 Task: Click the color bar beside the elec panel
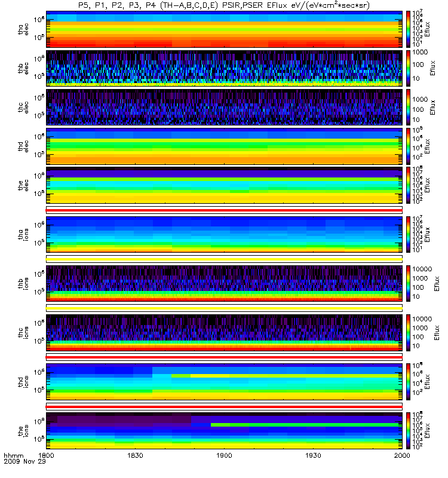tap(408, 185)
